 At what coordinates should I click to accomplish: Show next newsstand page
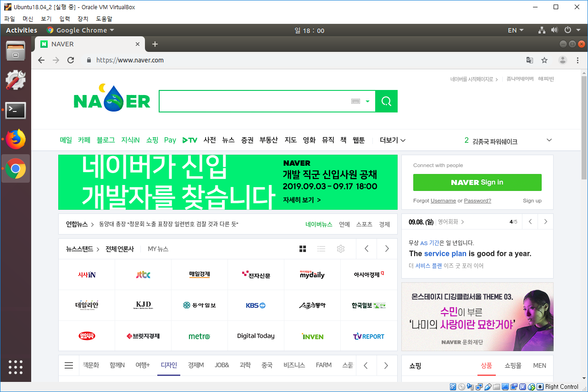tap(387, 249)
